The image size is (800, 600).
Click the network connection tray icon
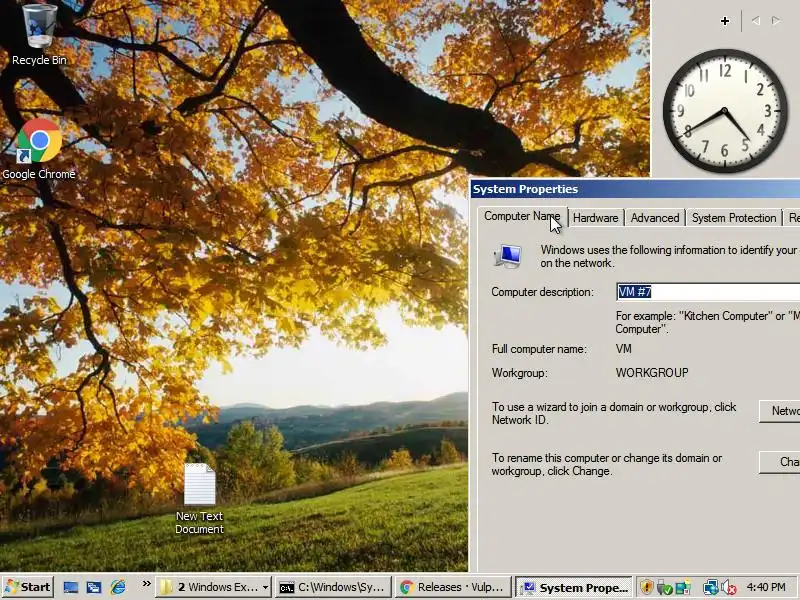click(x=710, y=587)
